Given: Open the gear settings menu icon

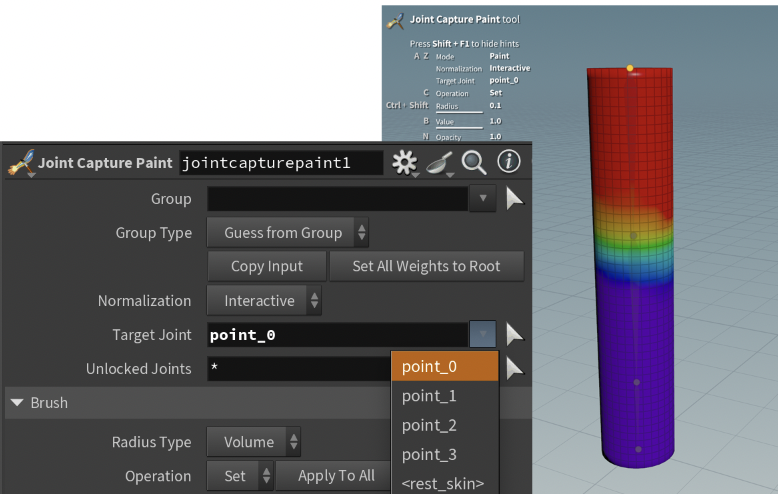Looking at the screenshot, I should 405,163.
